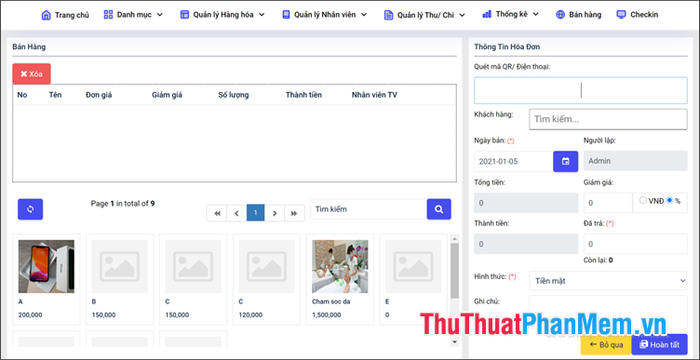Click the Nhân viên TV column header

click(375, 95)
